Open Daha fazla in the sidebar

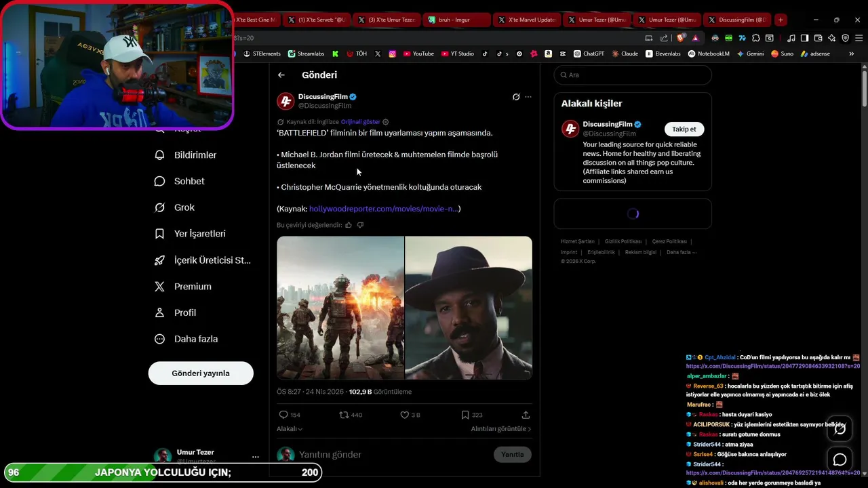coord(186,339)
